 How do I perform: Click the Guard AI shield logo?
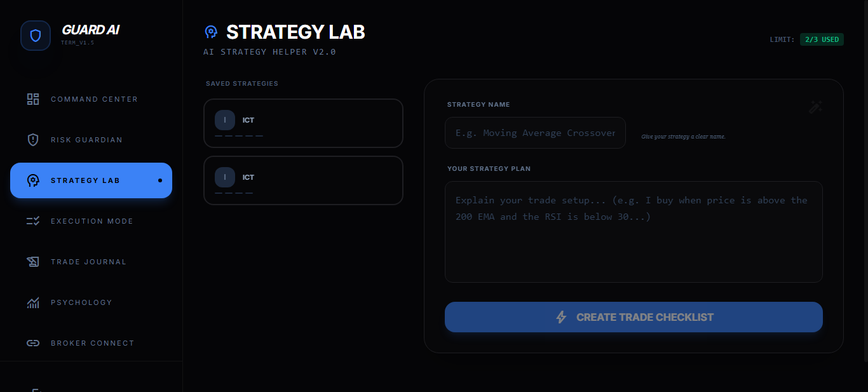point(35,36)
